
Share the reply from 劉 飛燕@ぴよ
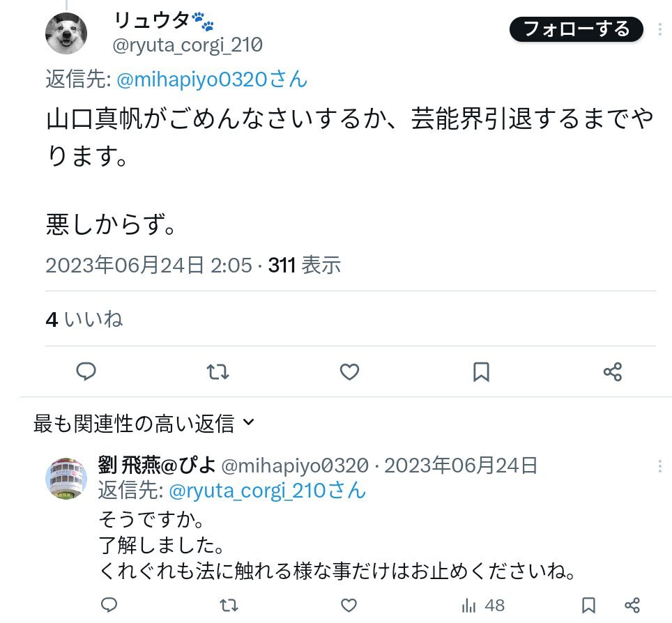[632, 606]
